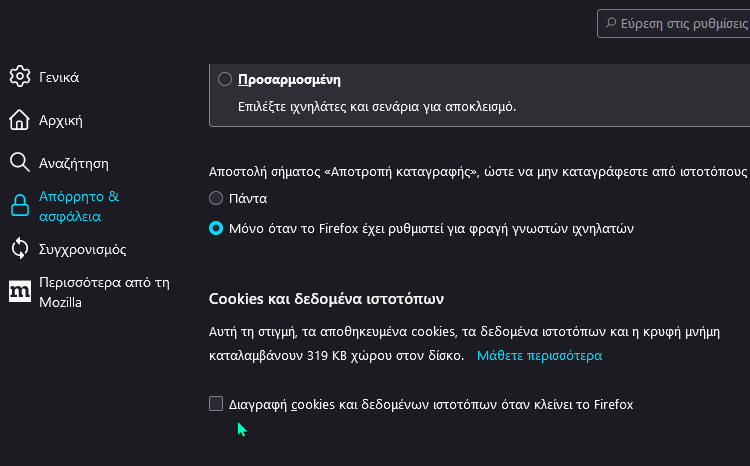Focus the 'Εύρεση στις ρυθμίσεις' search field
Screen dimensions: 750x466
click(673, 23)
